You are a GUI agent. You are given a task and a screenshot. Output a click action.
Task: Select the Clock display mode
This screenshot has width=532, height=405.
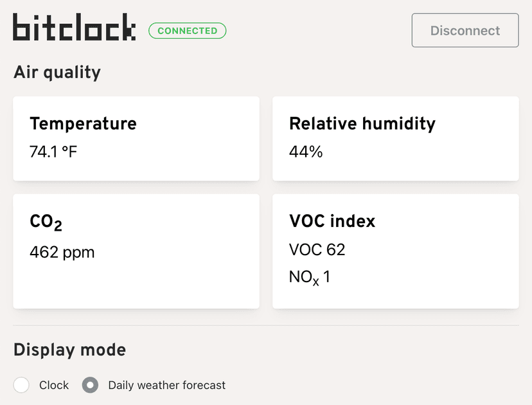[21, 385]
